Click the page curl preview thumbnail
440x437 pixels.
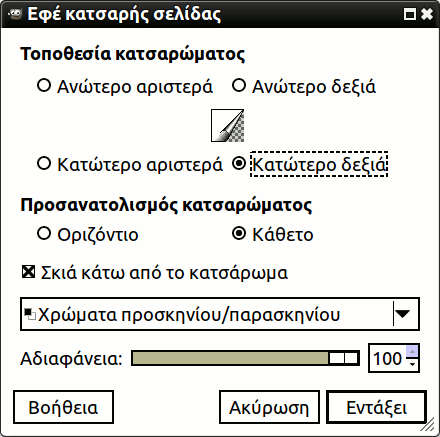point(227,125)
